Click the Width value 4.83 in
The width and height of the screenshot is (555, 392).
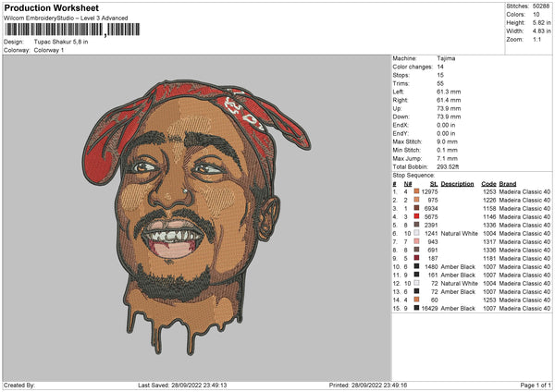pyautogui.click(x=541, y=31)
